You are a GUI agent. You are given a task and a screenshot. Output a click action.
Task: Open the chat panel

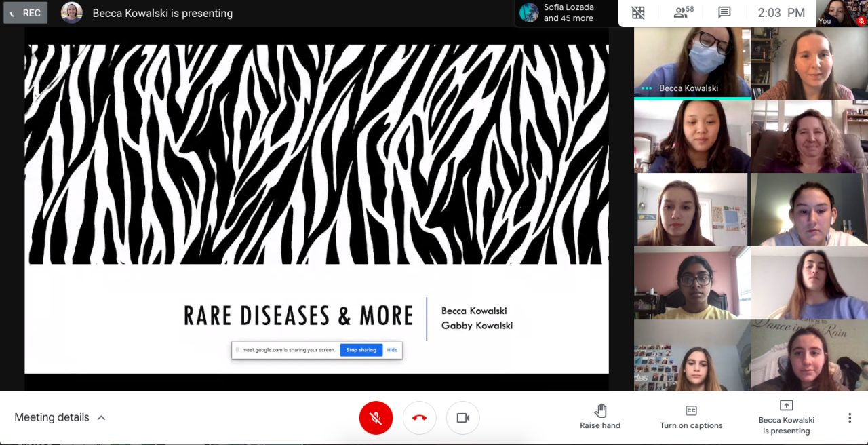(724, 13)
